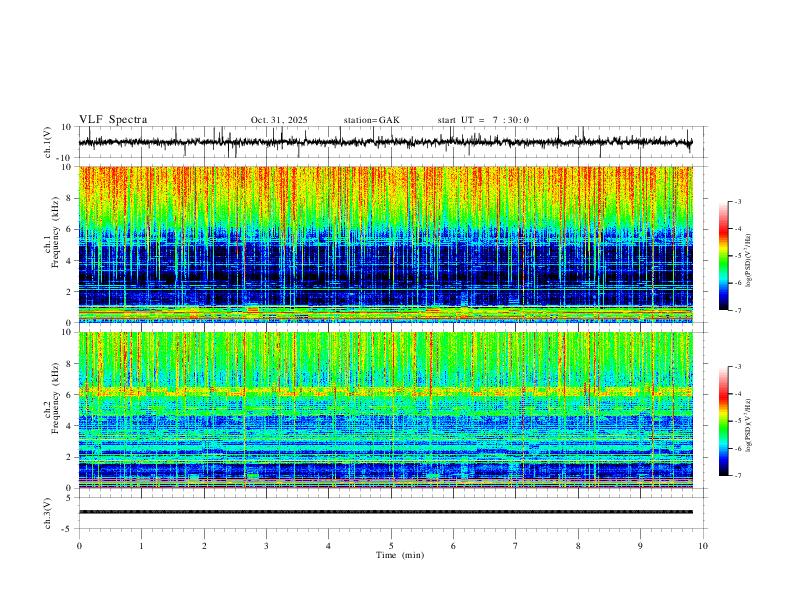Click the time axis tick label "5"
This screenshot has width=792, height=612.
click(391, 546)
